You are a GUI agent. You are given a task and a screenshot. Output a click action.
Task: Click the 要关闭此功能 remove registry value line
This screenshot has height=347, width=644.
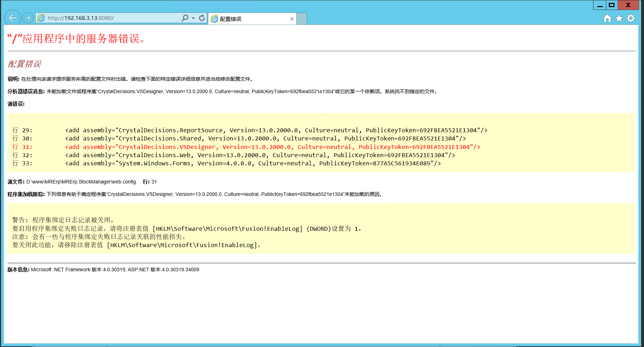tap(137, 245)
